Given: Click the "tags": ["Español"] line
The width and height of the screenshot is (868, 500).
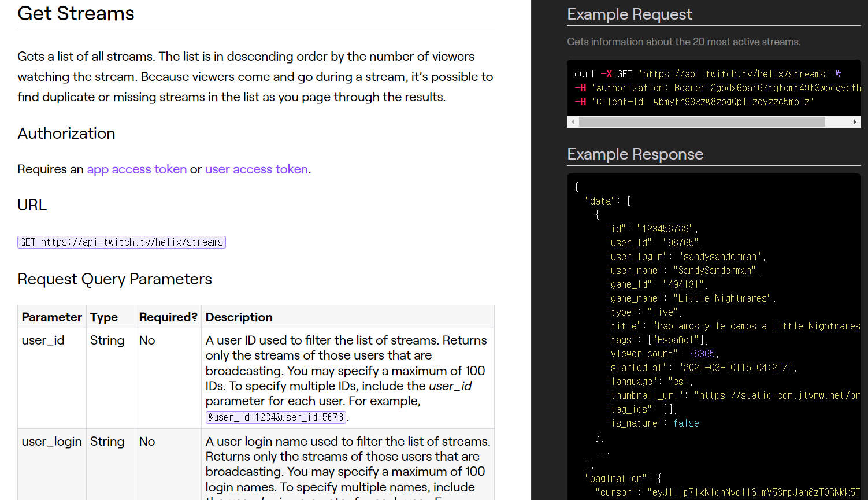Looking at the screenshot, I should click(657, 340).
